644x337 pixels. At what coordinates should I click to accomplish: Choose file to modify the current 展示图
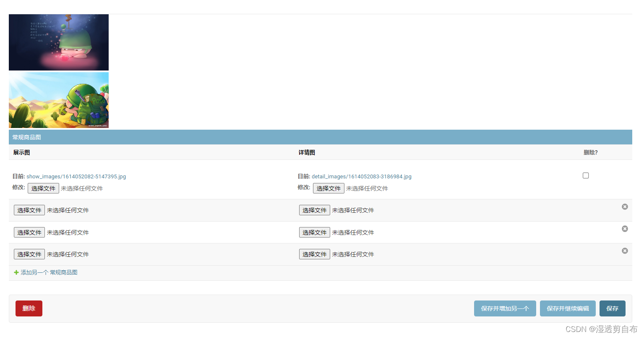pos(43,188)
